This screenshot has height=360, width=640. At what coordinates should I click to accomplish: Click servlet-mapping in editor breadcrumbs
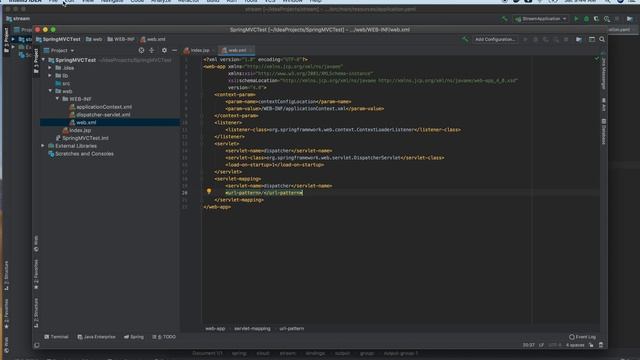pyautogui.click(x=252, y=329)
